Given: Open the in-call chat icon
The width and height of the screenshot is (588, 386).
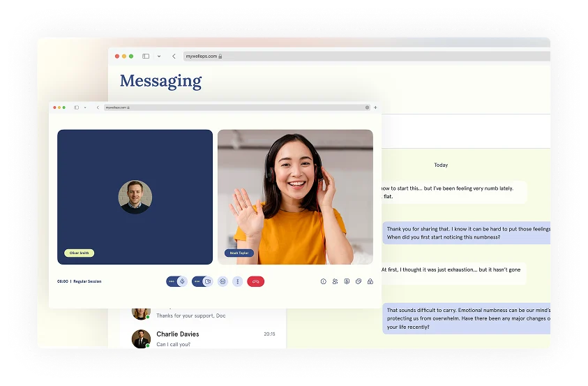Looking at the screenshot, I should pyautogui.click(x=359, y=281).
